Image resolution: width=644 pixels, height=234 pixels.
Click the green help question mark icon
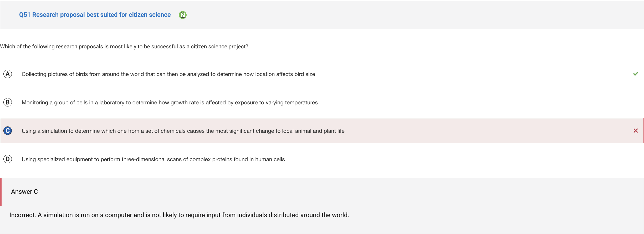pos(182,15)
